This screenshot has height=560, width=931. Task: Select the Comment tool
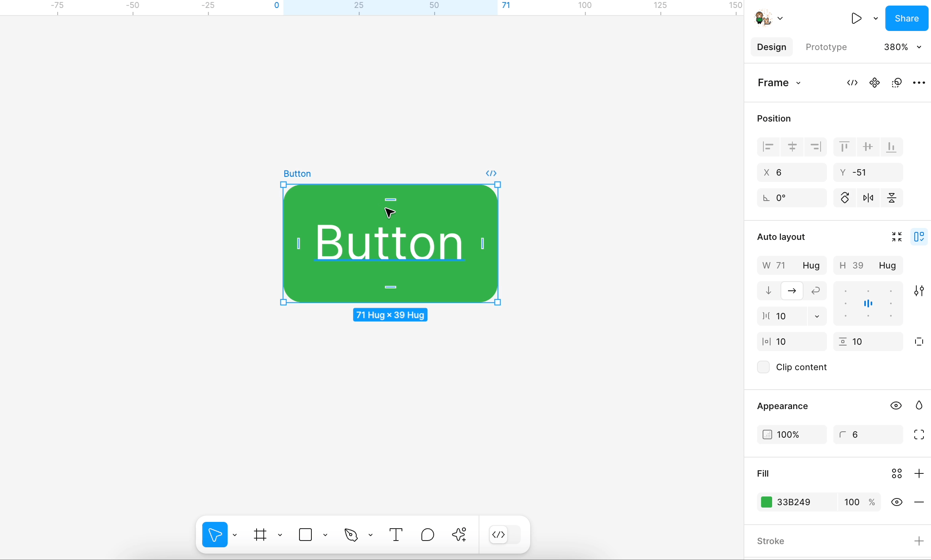427,535
